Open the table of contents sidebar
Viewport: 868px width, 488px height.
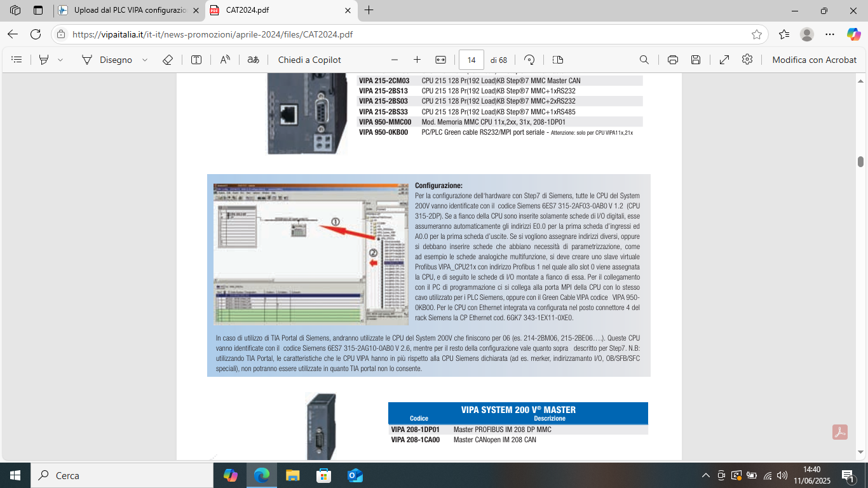(17, 60)
